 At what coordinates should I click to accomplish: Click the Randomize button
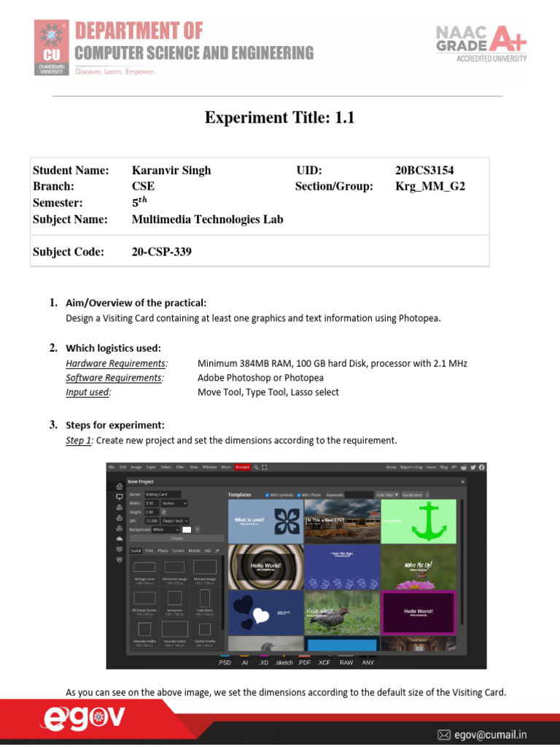click(x=413, y=495)
